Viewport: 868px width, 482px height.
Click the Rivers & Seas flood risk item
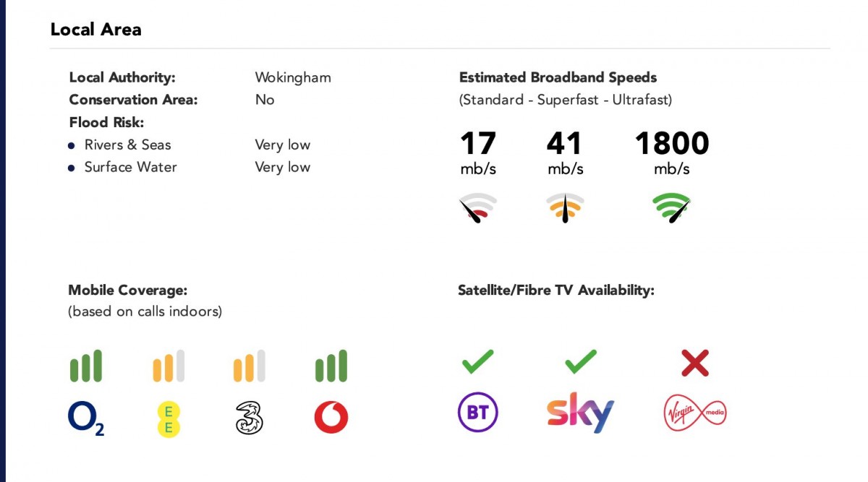[127, 145]
